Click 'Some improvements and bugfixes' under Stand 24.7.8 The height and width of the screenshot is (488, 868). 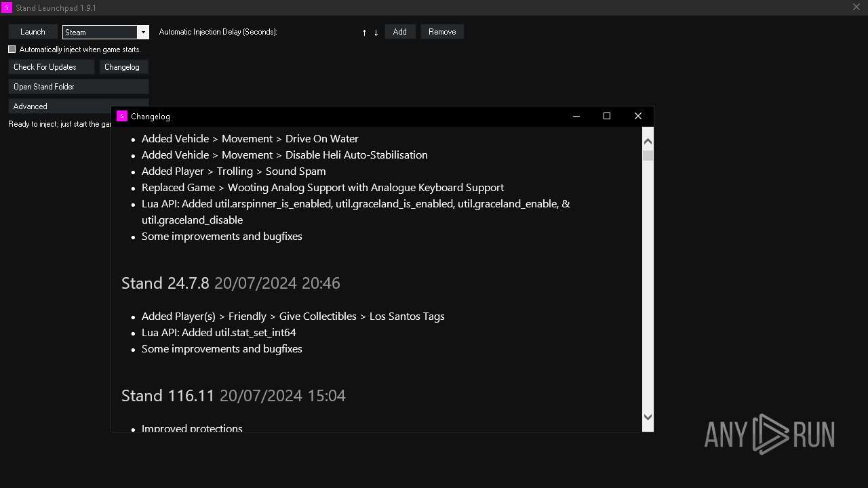[222, 349]
